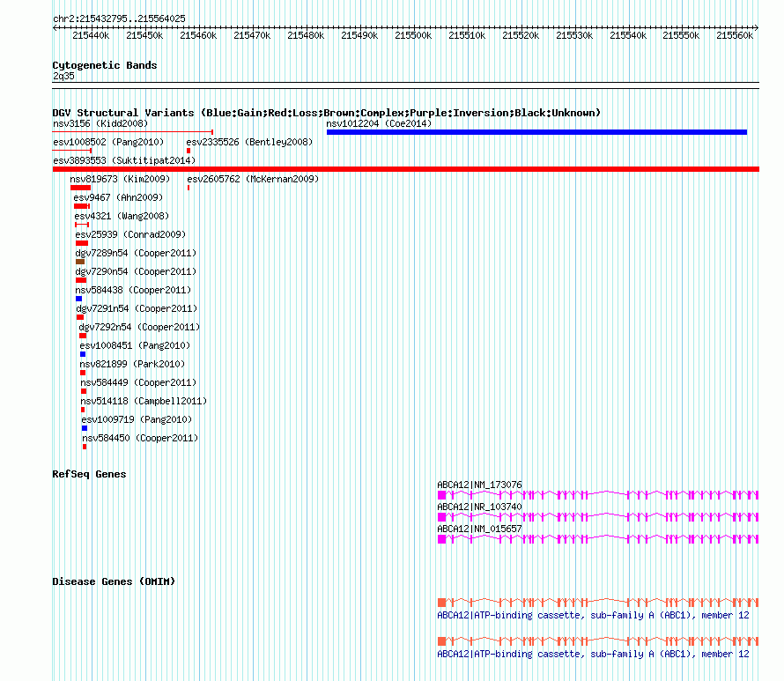
Task: Click the 215440k ruler tick label
Action: (91, 35)
